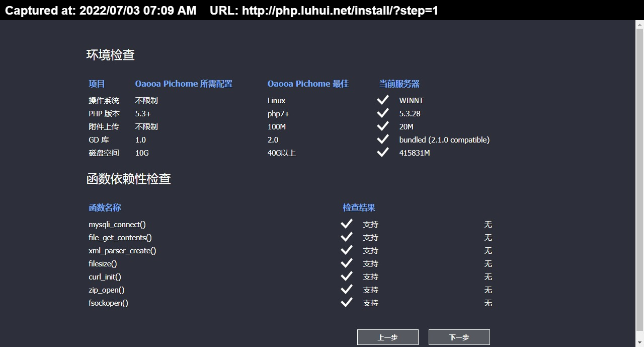Image resolution: width=644 pixels, height=347 pixels.
Task: Click the bundled (2.1.0 compatible) value
Action: point(444,140)
